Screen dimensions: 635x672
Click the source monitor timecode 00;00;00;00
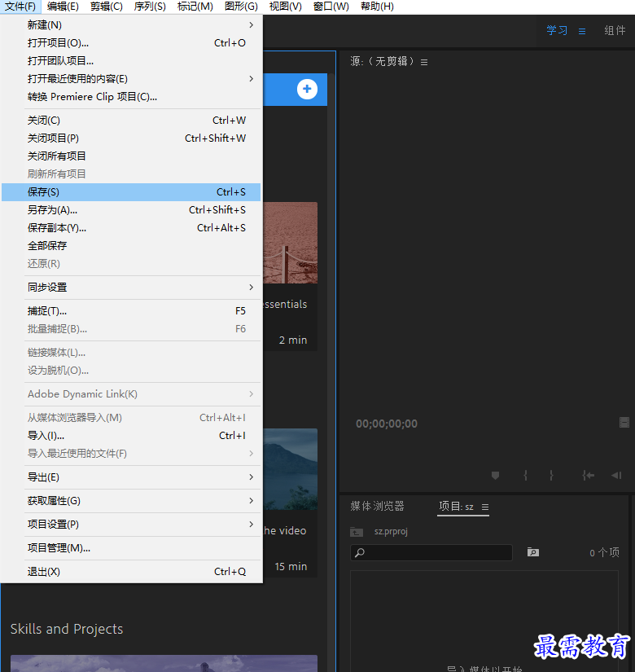point(387,424)
